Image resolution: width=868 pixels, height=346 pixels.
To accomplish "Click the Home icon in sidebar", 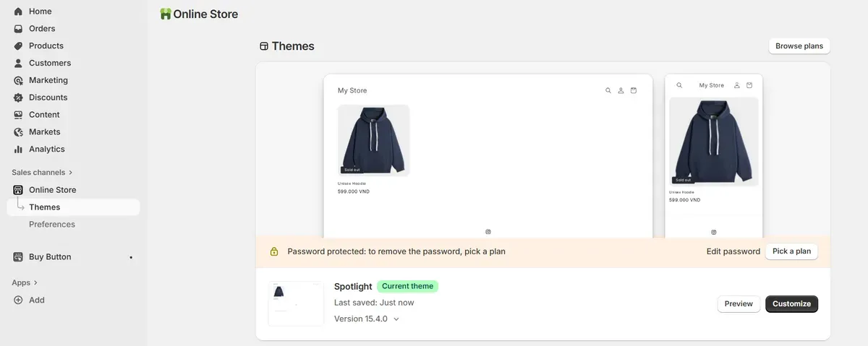I will (18, 12).
